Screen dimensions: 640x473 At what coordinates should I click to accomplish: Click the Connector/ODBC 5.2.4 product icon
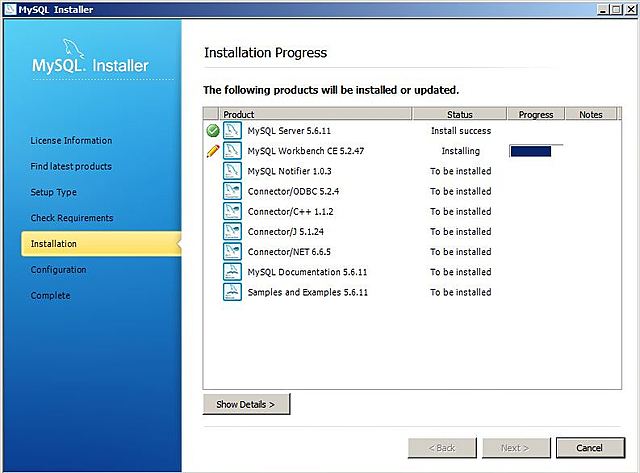click(232, 191)
